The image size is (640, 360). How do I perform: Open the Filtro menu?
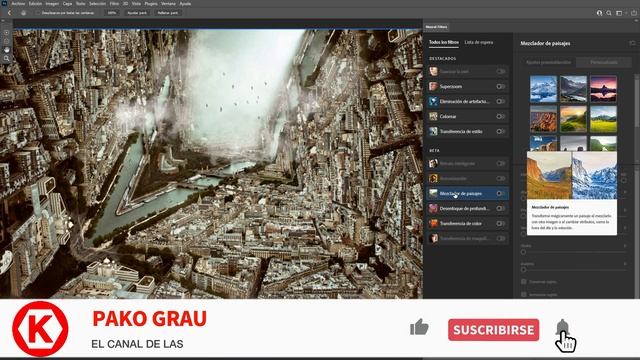pos(114,3)
